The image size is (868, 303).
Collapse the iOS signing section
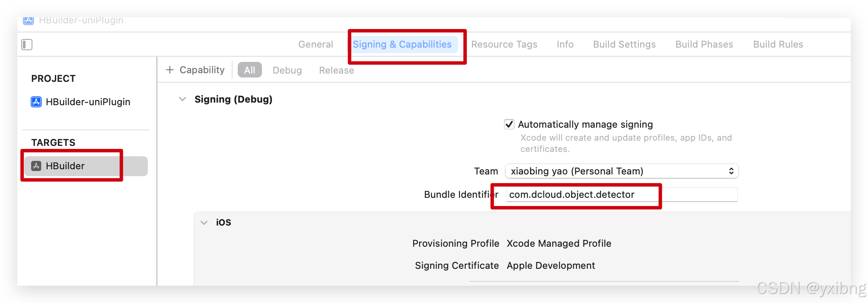(204, 222)
